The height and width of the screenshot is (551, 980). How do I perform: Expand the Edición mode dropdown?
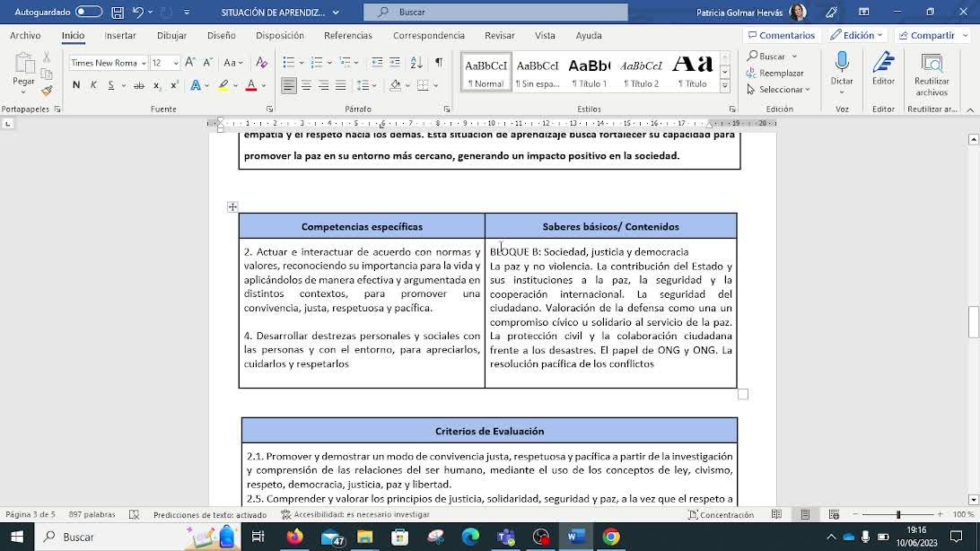click(x=856, y=36)
